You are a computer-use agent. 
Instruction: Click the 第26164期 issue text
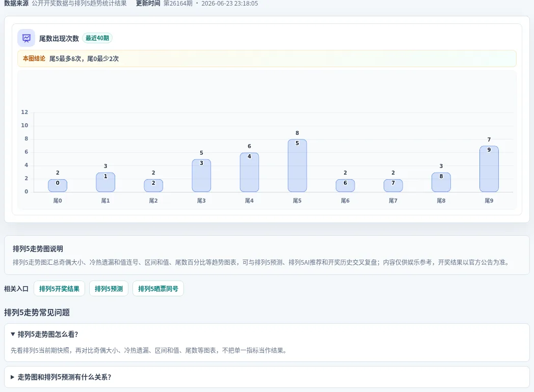pyautogui.click(x=178, y=4)
